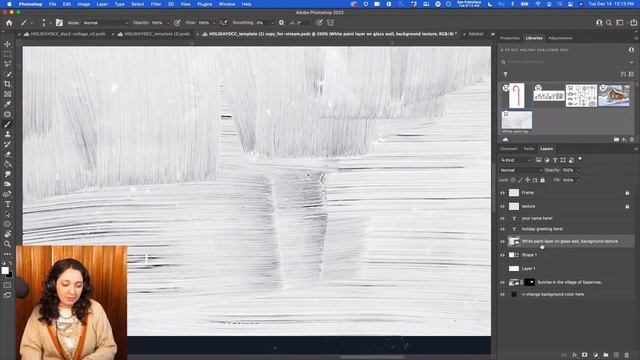Open the Window menu
The height and width of the screenshot is (360, 640).
click(227, 4)
